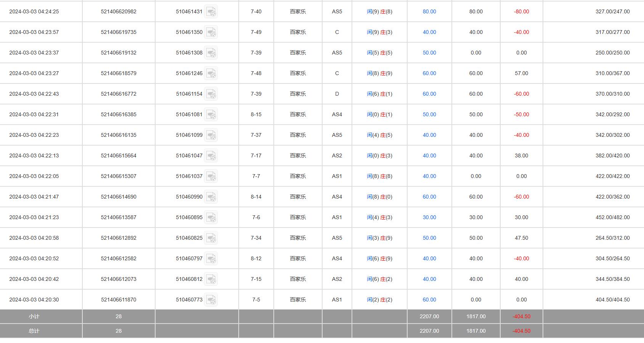Click bet amount 40.00 link for order 521406619735

(x=429, y=32)
